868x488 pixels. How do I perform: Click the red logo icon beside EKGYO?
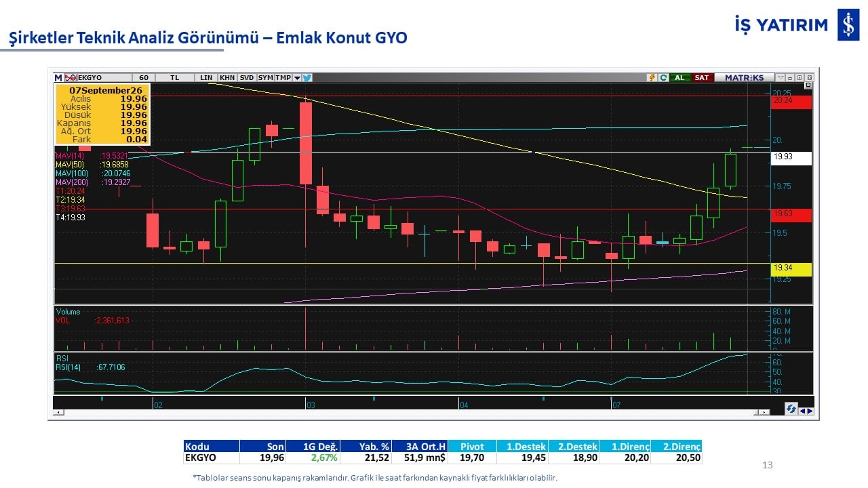[x=70, y=77]
